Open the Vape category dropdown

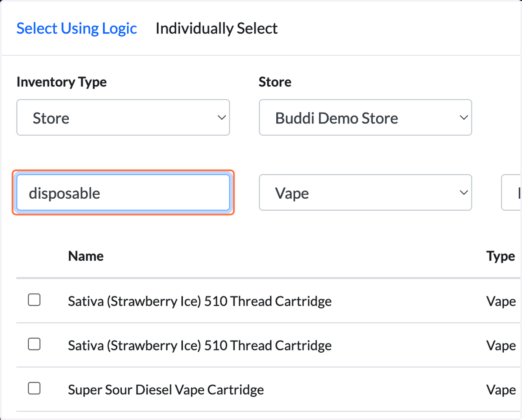click(x=365, y=193)
